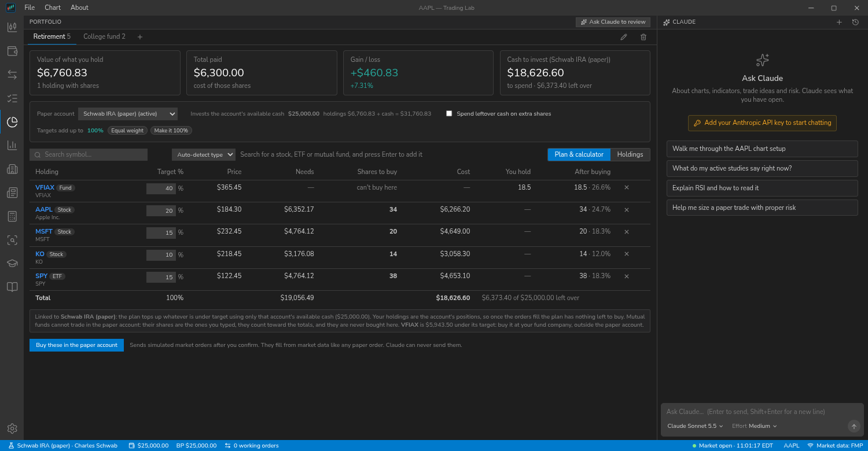Choose What do my active studies say

pyautogui.click(x=762, y=168)
